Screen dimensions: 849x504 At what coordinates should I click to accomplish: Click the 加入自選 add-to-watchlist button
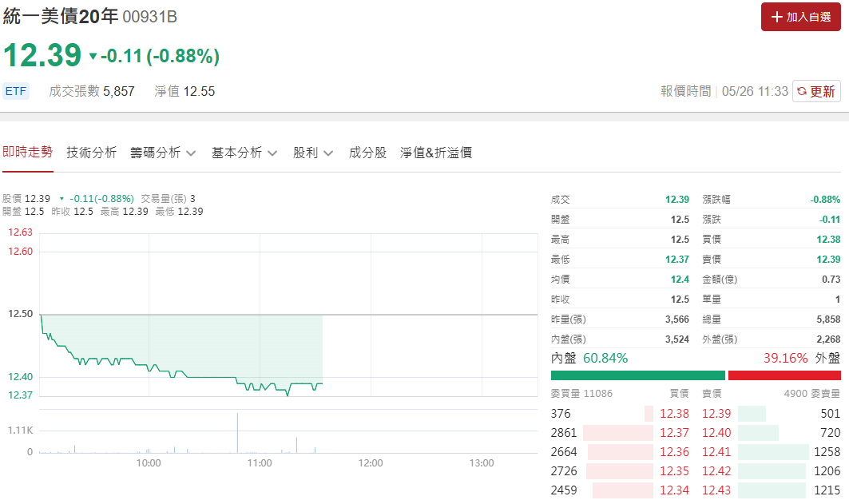tap(800, 17)
